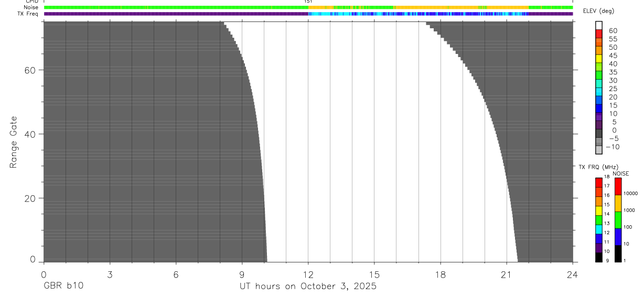The image size is (644, 297).
Task: Click the 'Range Gate' y-axis label
Action: pyautogui.click(x=14, y=142)
